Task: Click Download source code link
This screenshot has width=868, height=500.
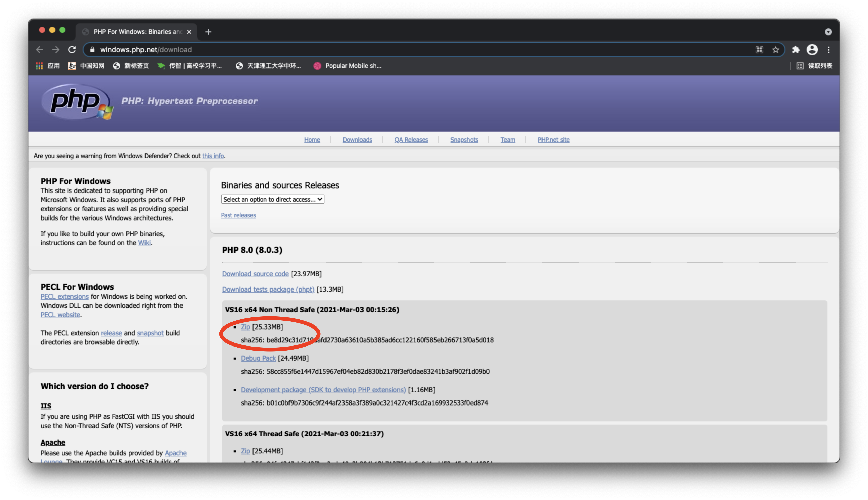Action: [x=255, y=274]
